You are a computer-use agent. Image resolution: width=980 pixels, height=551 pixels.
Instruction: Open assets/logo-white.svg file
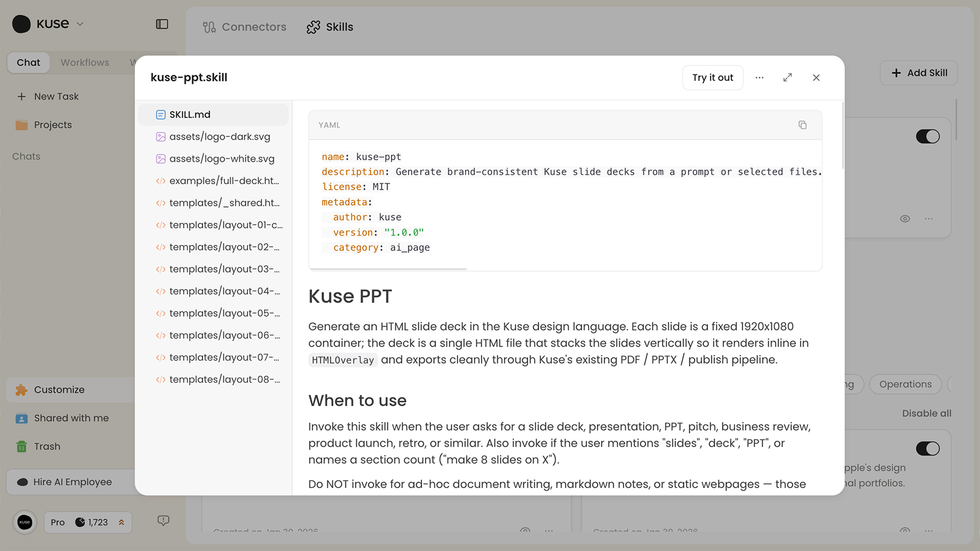click(213, 159)
